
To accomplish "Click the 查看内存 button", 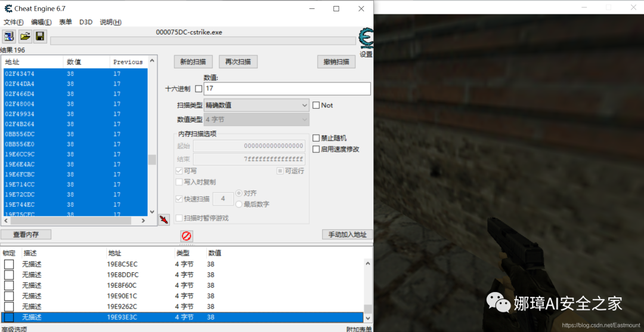I will 26,235.
